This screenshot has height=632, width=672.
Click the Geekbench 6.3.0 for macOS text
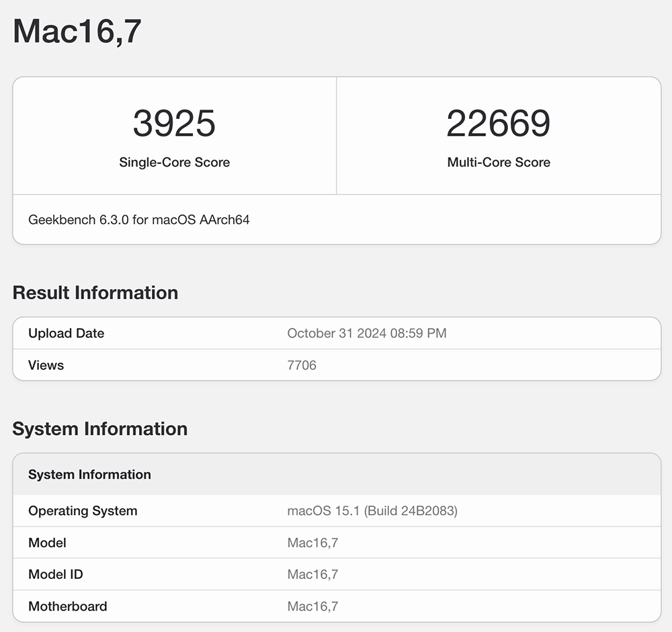point(139,220)
